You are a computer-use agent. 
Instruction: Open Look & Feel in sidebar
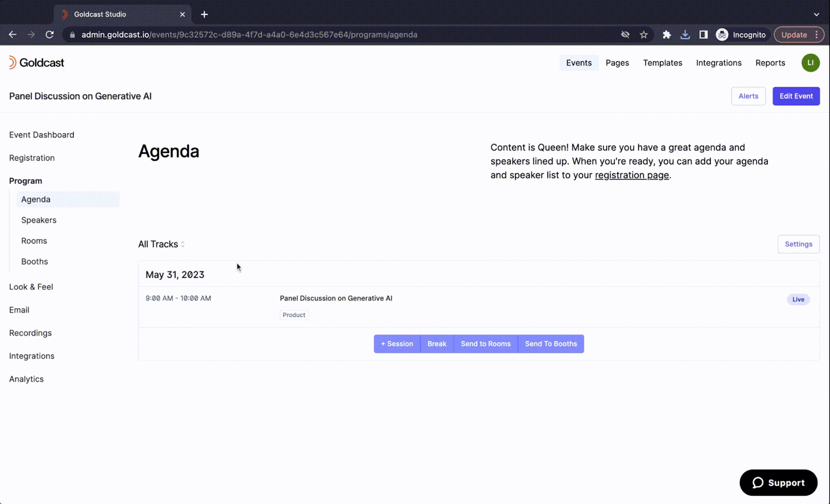pos(31,287)
